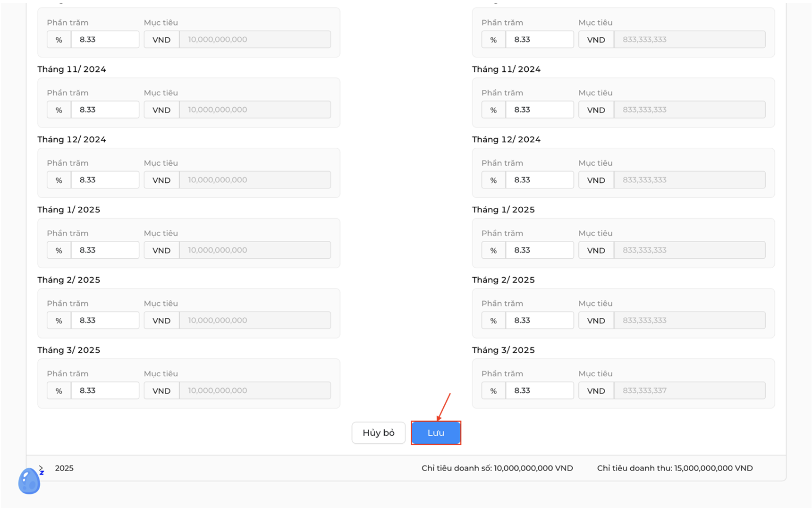Click the left Tháng 2/2025 target field 10,000,000,000
The width and height of the screenshot is (812, 508).
pos(255,320)
